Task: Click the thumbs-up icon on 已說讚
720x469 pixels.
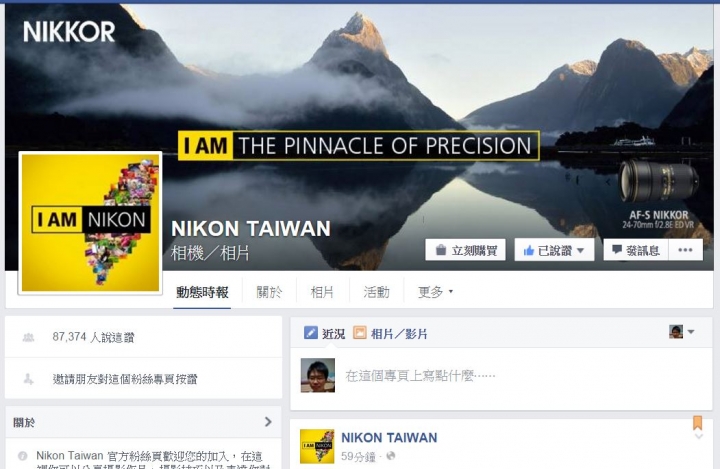Action: [529, 251]
